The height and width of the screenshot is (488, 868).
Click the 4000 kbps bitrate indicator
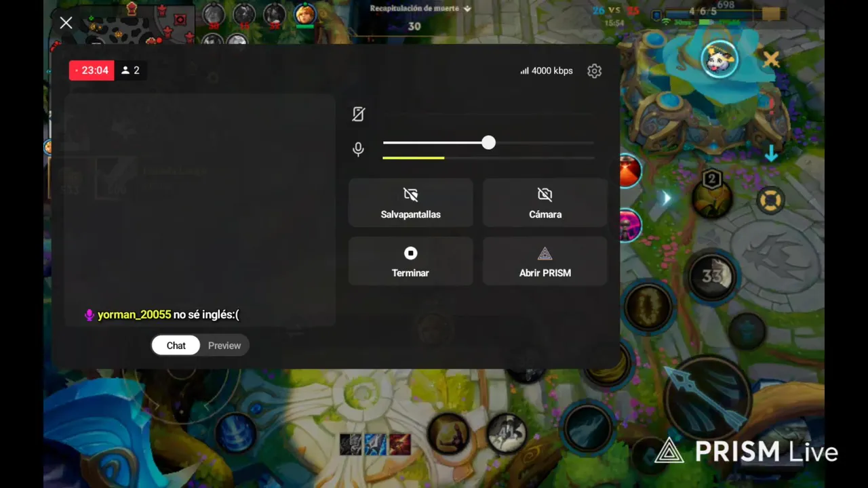tap(547, 70)
